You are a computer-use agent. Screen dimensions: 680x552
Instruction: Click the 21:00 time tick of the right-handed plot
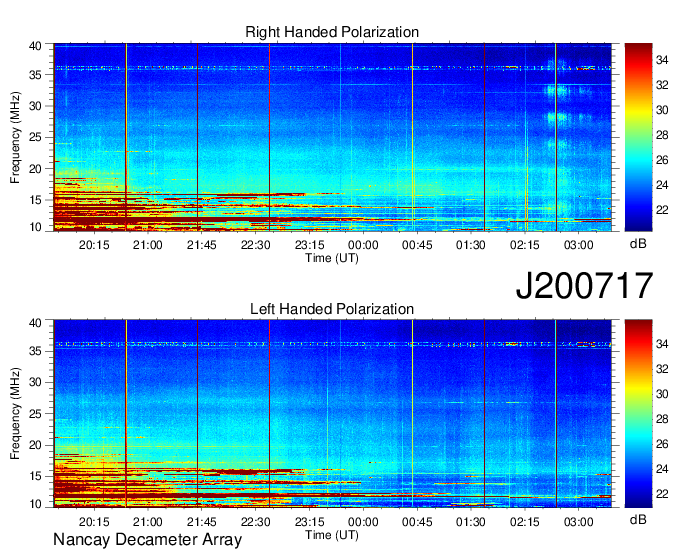point(147,245)
